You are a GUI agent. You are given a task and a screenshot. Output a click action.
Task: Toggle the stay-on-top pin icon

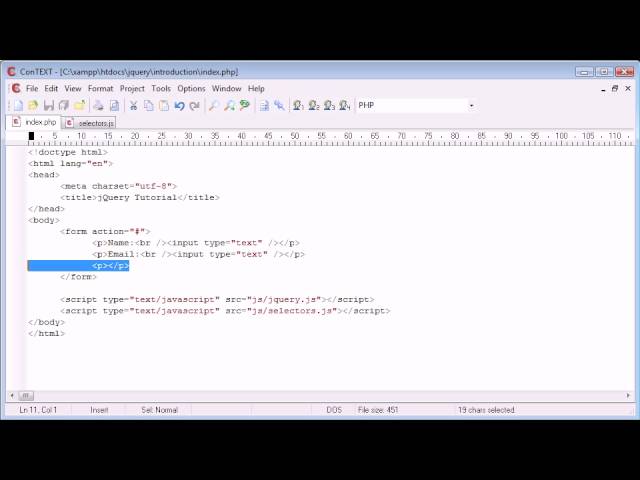point(279,106)
